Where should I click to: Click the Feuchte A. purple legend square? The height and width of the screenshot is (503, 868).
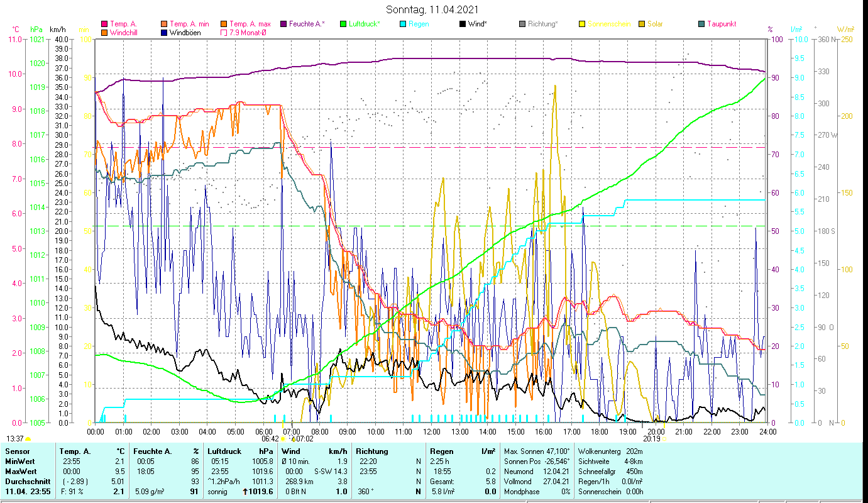click(283, 24)
